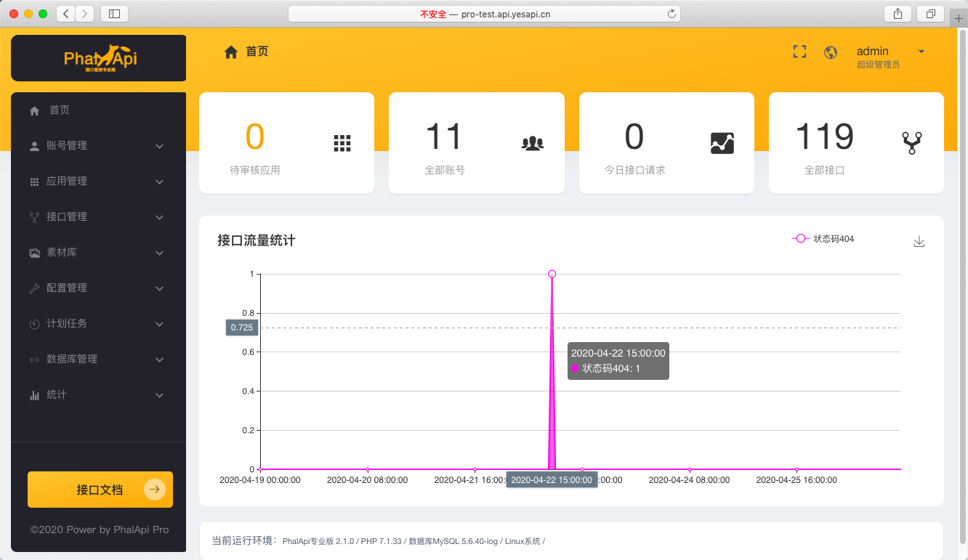Click the fullscreen icon in header
968x560 pixels.
pos(799,52)
